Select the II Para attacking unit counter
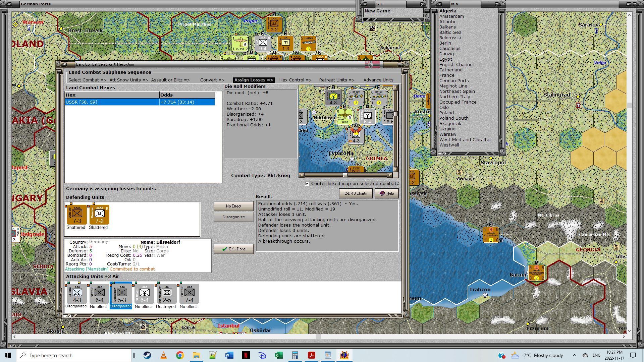Screen dimensions: 644x362 coord(77,294)
